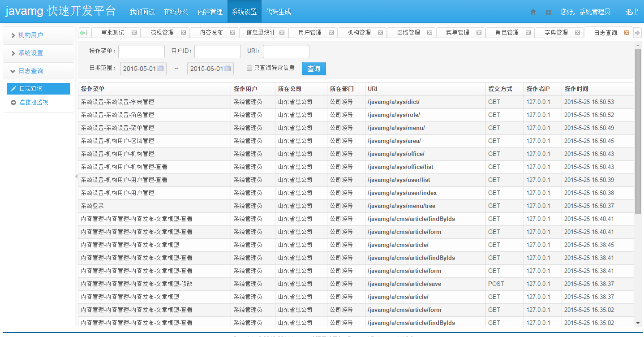Click the grid layout icon in top bar
Viewport: 644px width, 337px height.
tap(548, 12)
